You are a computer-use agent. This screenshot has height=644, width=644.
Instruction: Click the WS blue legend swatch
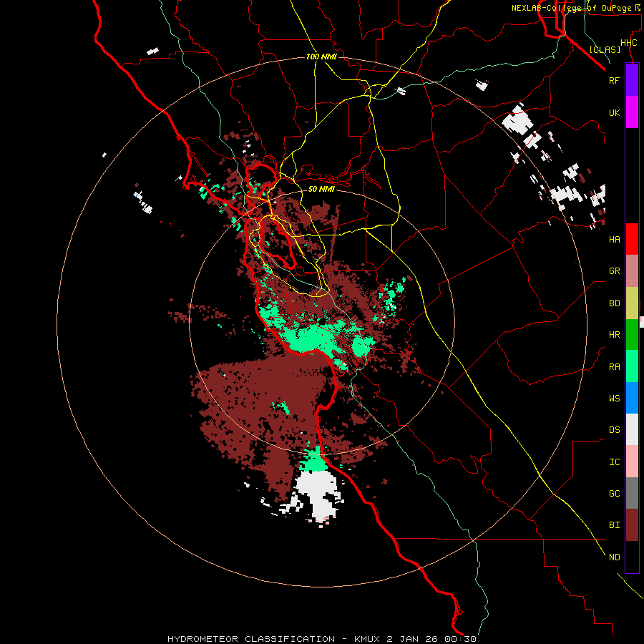[632, 398]
